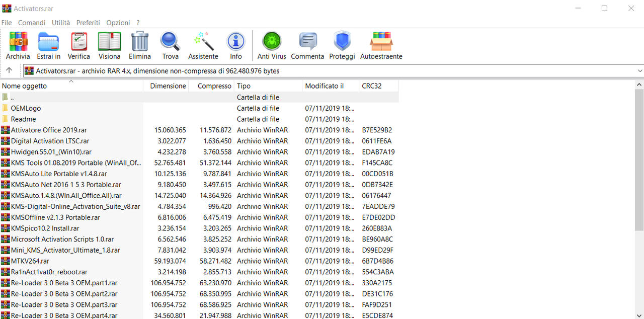Click the Attivatore Office 2019.rar icon
The image size is (644, 319).
click(6, 130)
